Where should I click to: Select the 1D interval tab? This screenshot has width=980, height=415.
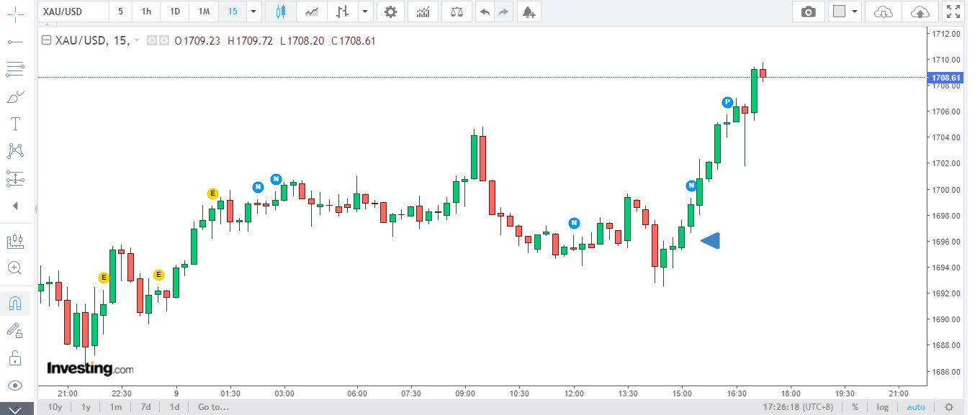point(174,12)
